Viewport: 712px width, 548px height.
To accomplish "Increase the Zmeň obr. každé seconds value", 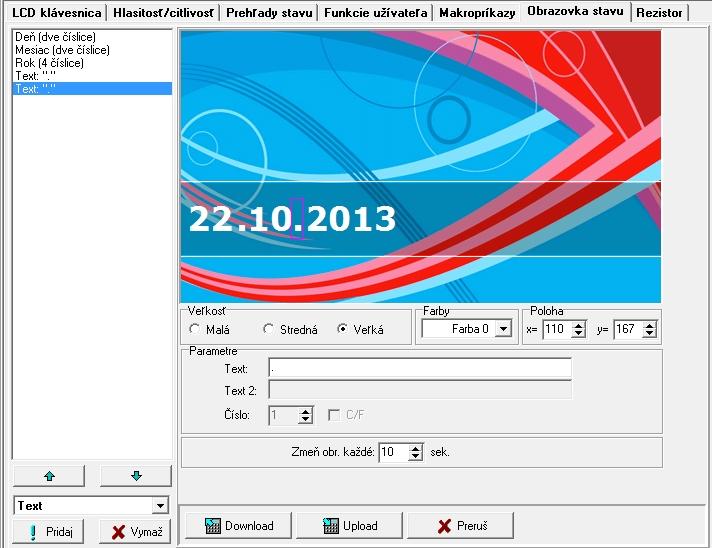I will pyautogui.click(x=415, y=448).
